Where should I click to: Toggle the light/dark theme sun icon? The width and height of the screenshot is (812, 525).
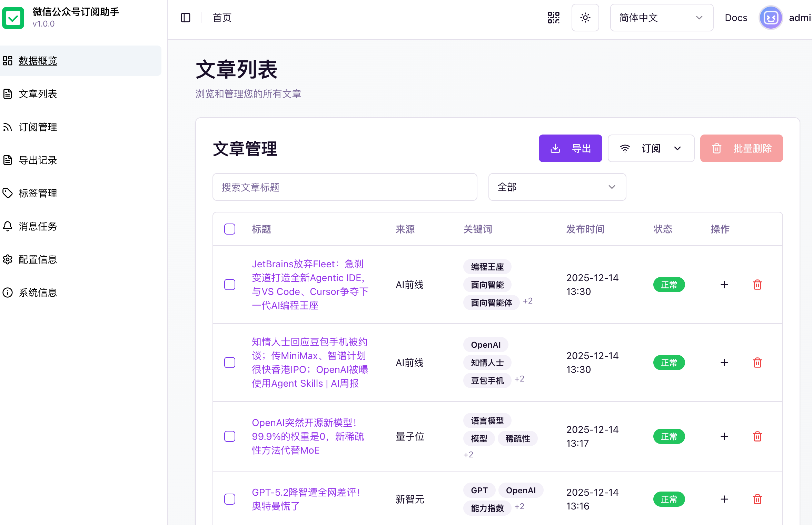click(585, 18)
